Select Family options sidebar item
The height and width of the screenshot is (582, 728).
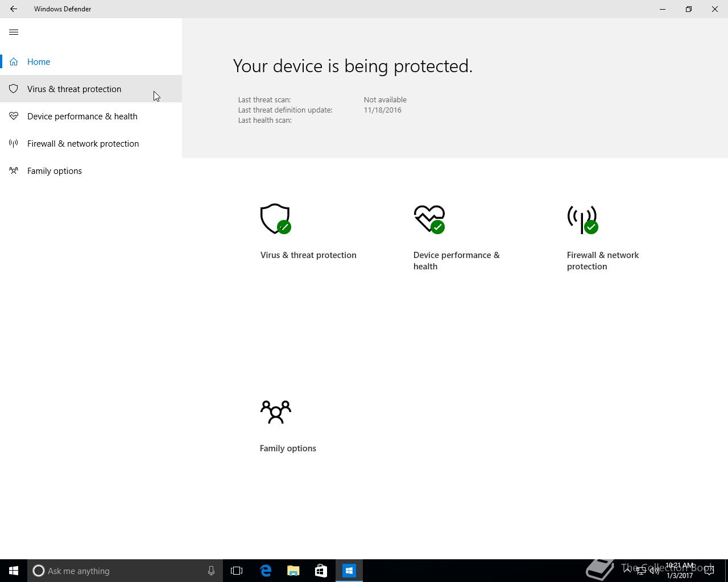[x=91, y=171]
